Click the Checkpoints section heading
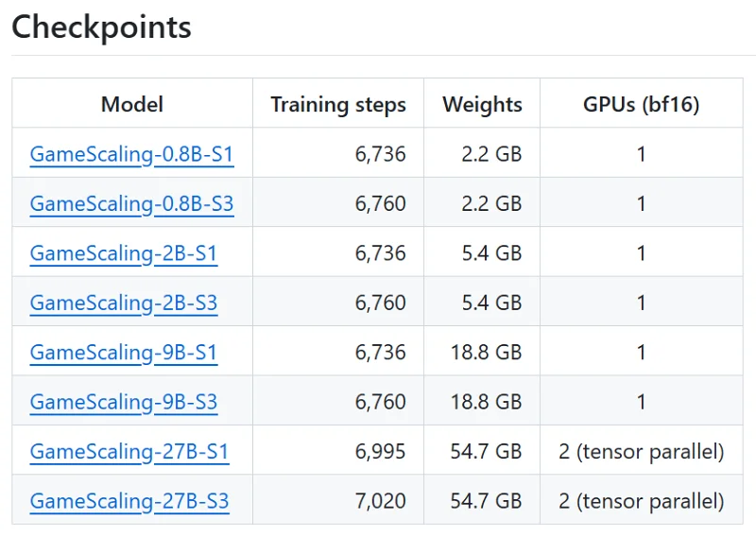The image size is (756, 538). (x=101, y=27)
